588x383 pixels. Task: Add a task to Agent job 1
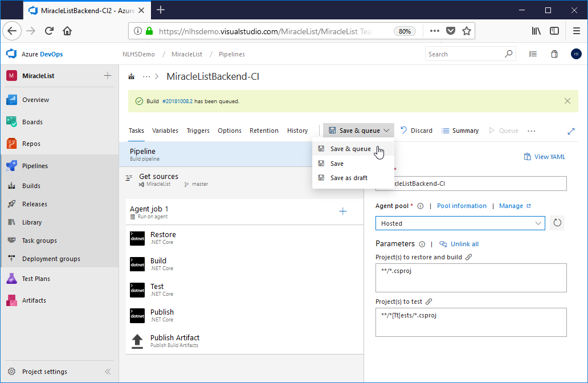click(x=343, y=211)
